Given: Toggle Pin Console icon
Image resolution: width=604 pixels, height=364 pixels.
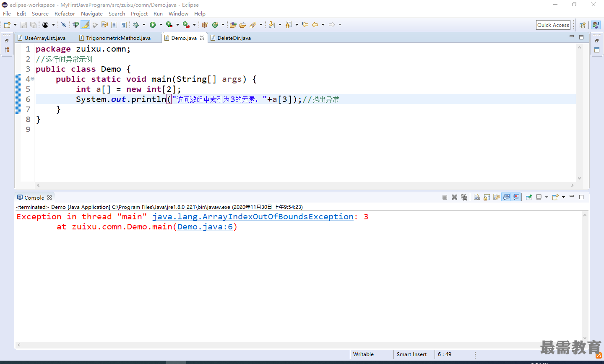Looking at the screenshot, I should point(529,197).
